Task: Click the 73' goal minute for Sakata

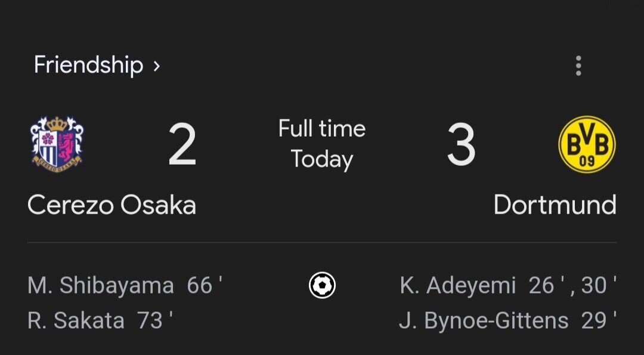Action: coord(155,320)
